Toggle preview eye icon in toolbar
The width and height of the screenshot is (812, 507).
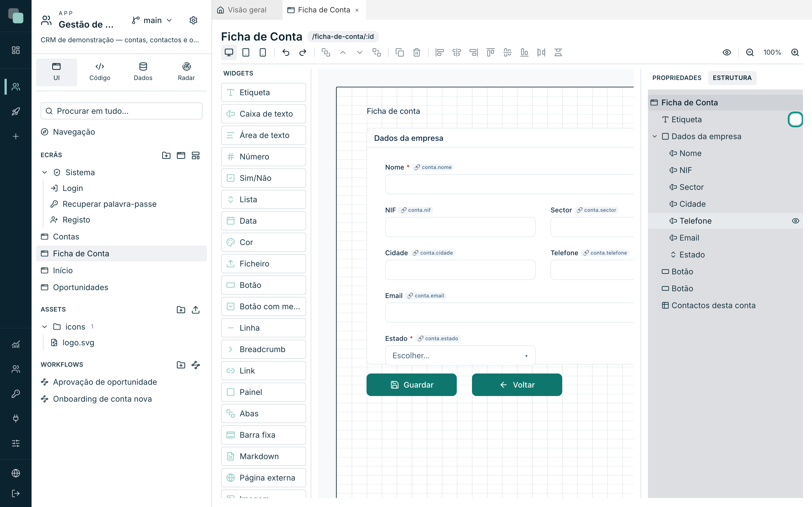[727, 52]
